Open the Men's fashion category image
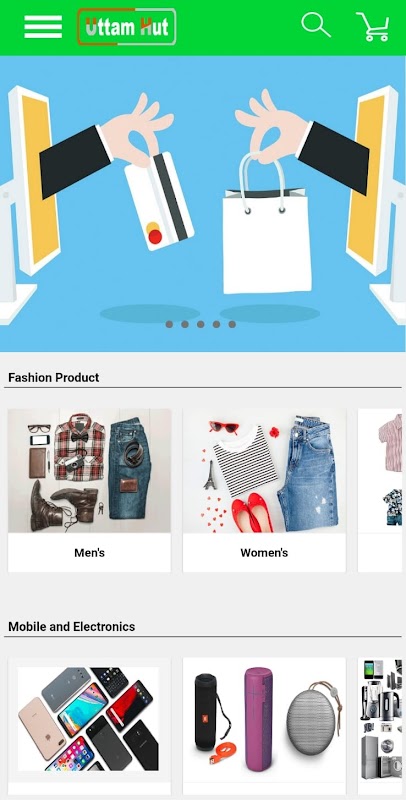The width and height of the screenshot is (406, 800). 89,471
